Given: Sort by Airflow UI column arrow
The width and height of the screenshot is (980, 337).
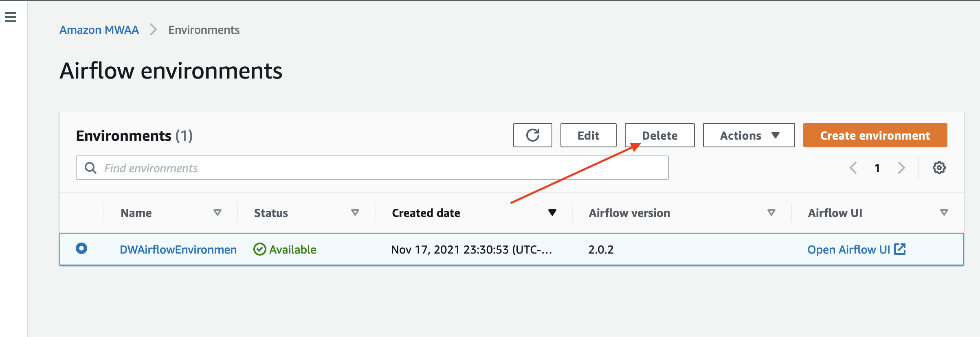Looking at the screenshot, I should pyautogui.click(x=944, y=212).
